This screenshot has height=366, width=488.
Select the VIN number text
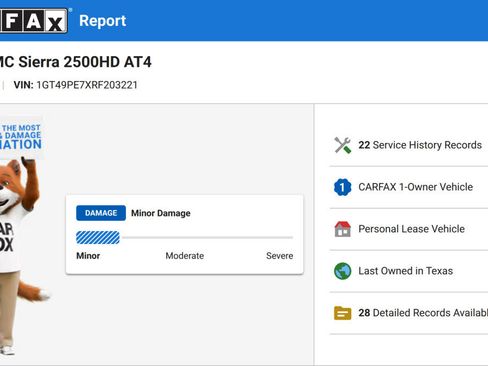[x=87, y=85]
